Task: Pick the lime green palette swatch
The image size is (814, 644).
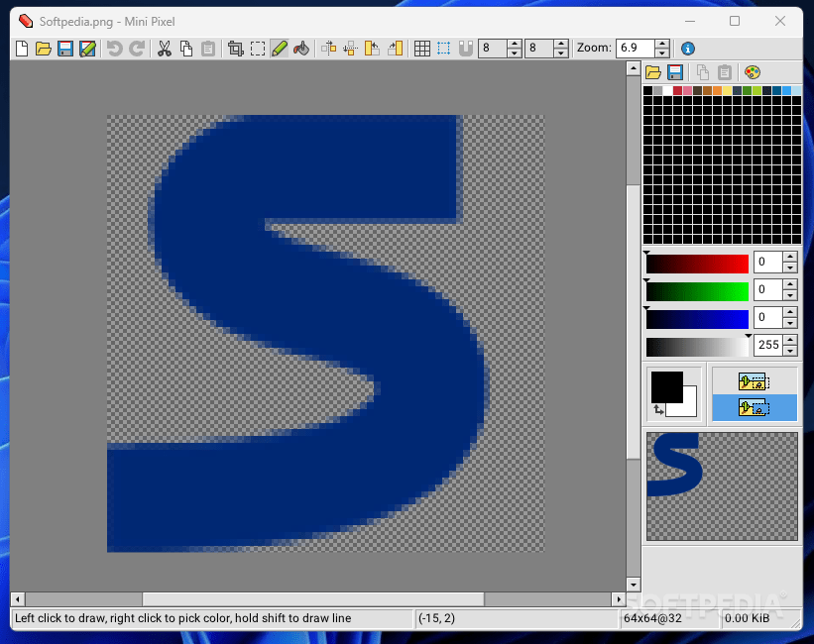Action: tap(756, 91)
